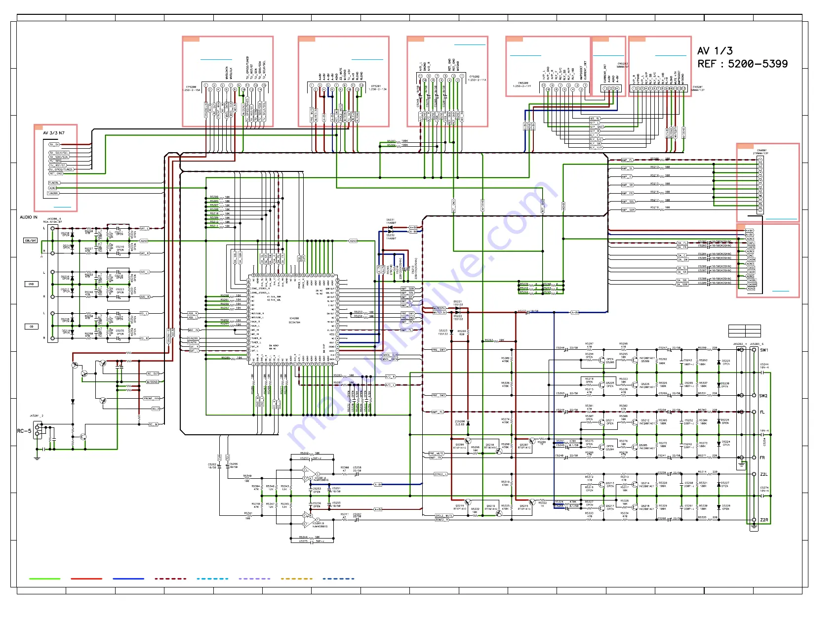Click the 'AV 3/3 N7' block label
The height and width of the screenshot is (624, 840).
click(x=53, y=133)
